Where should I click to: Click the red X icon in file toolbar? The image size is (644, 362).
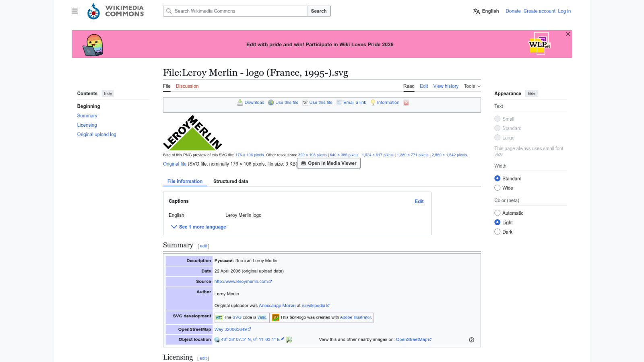coord(406,103)
